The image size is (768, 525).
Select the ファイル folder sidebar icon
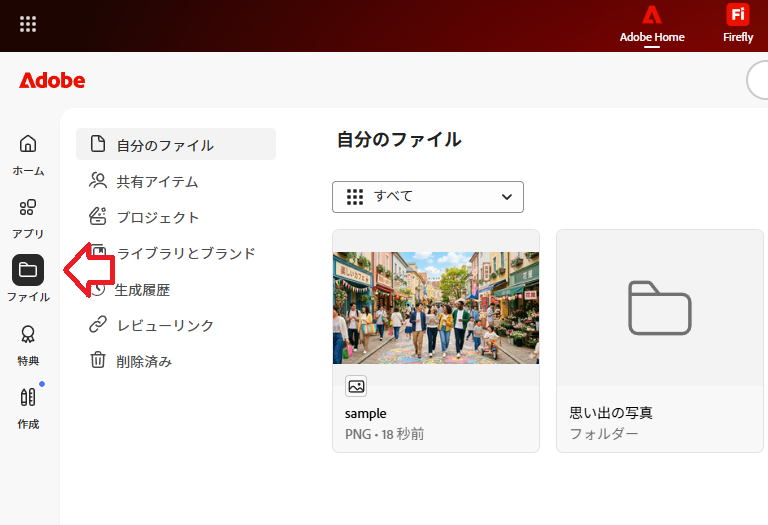click(28, 270)
